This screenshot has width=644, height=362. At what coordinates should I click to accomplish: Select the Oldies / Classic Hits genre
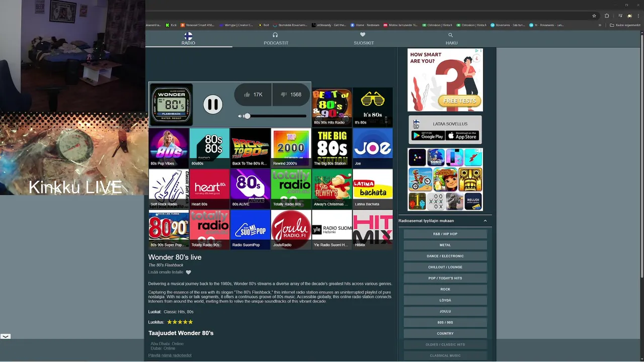[x=445, y=344]
